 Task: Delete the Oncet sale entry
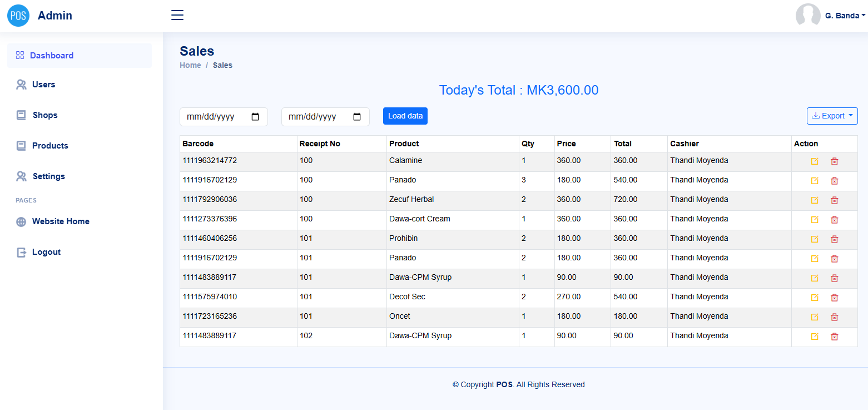click(834, 317)
